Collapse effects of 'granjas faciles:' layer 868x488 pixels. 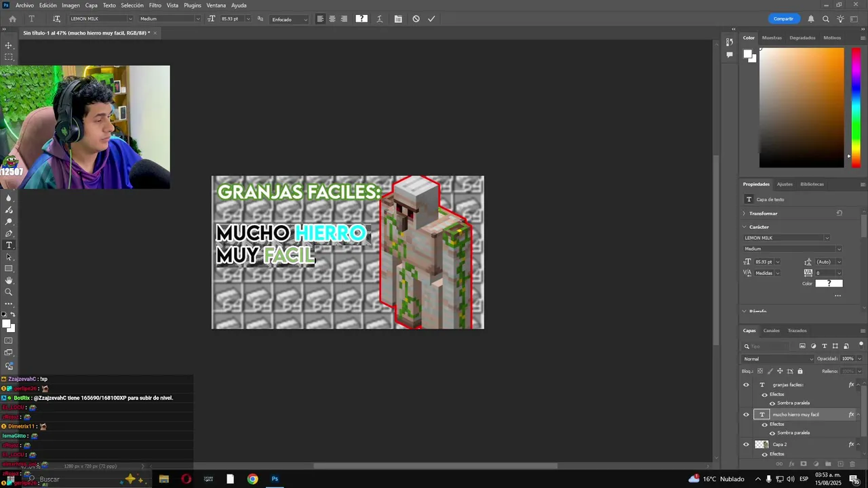(x=859, y=385)
